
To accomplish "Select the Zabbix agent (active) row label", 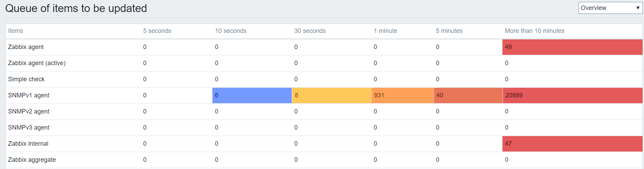I will pos(37,63).
